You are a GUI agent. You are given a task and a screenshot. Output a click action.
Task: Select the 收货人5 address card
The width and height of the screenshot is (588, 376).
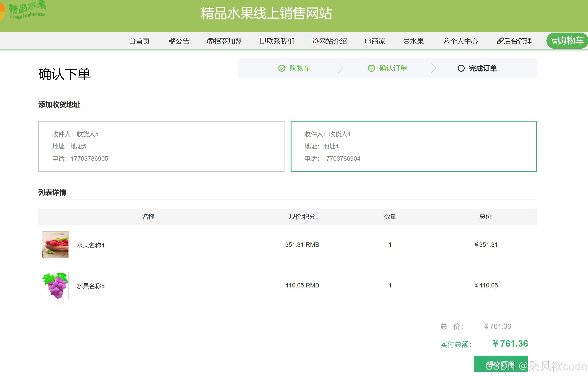[x=161, y=146]
